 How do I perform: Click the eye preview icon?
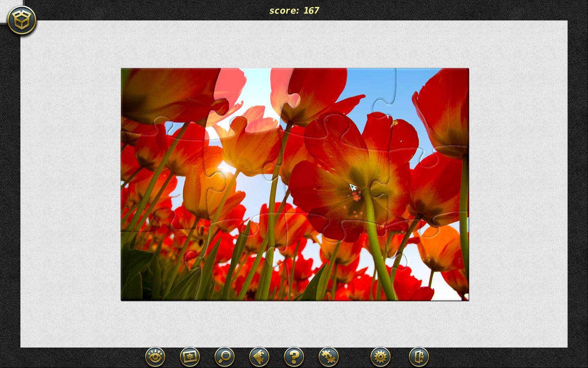pos(155,357)
